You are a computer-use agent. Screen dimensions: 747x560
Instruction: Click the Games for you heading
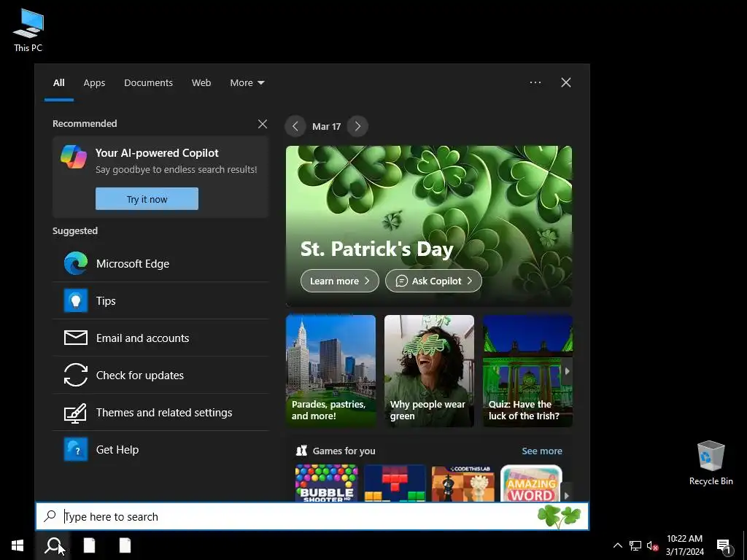click(344, 451)
